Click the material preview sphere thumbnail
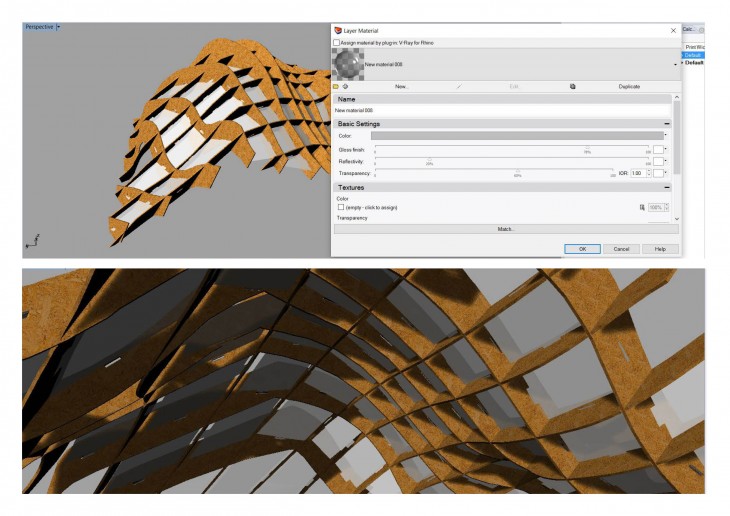 tap(347, 65)
